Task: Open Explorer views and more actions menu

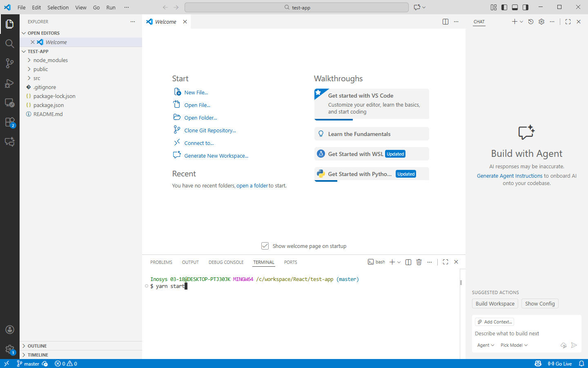Action: (x=133, y=22)
